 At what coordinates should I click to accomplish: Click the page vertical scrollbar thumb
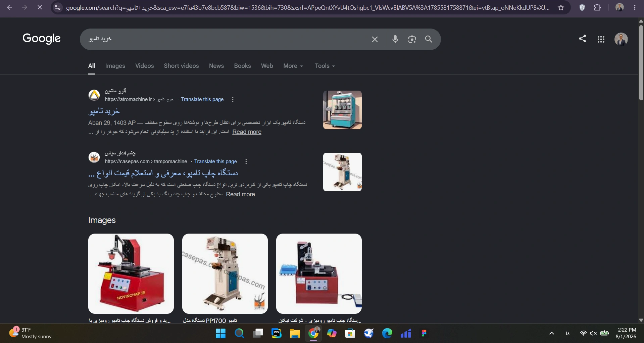641,62
